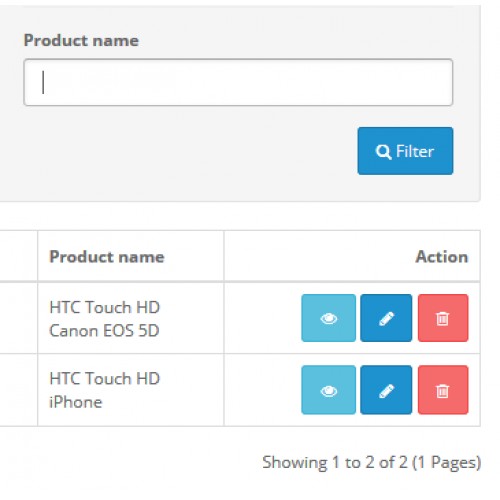Click the Filter button label text

[415, 151]
